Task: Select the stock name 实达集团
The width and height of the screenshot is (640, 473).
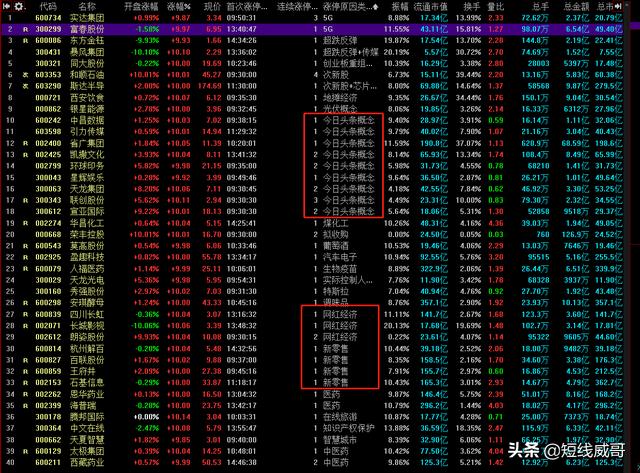Action: click(x=87, y=18)
